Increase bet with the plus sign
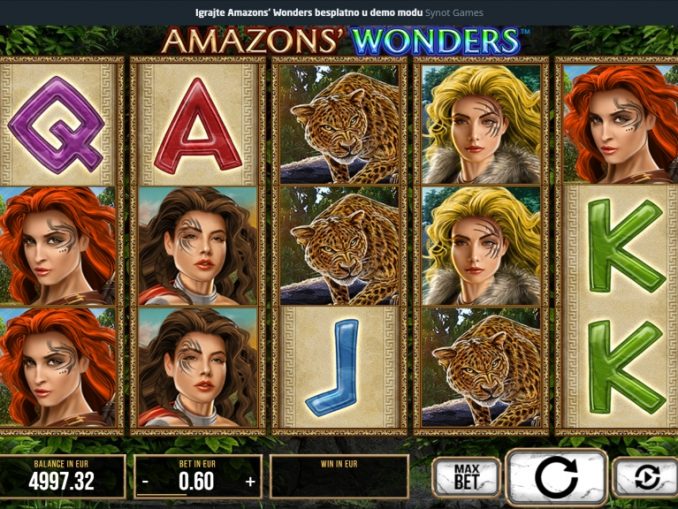678x509 pixels. (x=250, y=481)
